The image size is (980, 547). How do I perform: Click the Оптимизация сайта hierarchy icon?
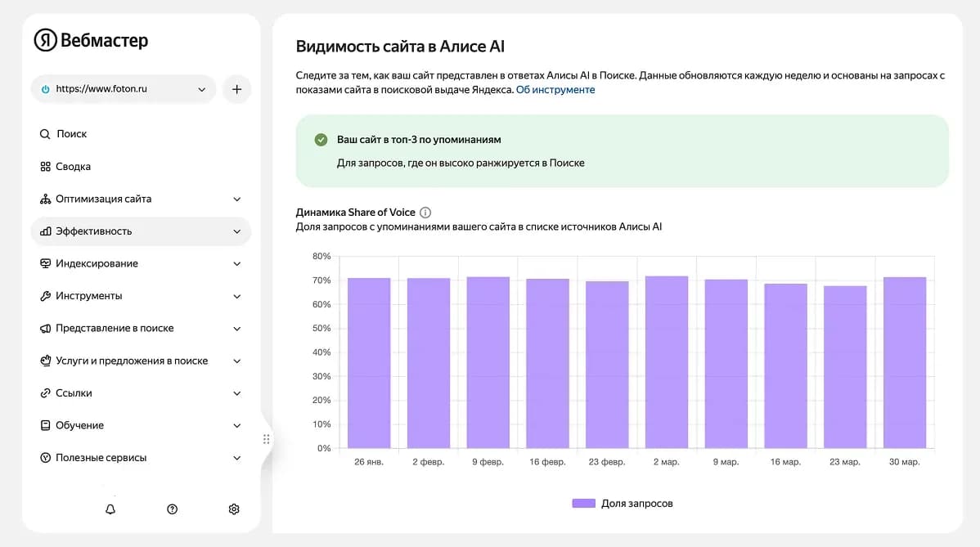tap(45, 200)
